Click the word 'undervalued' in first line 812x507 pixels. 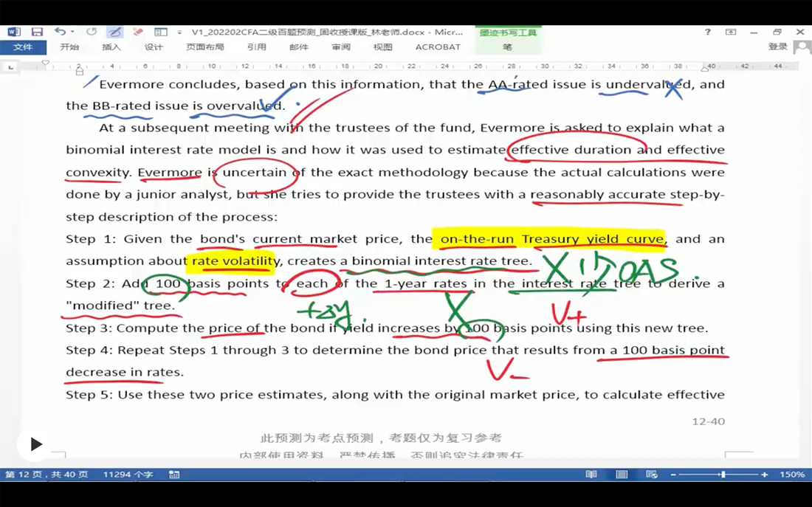click(648, 84)
